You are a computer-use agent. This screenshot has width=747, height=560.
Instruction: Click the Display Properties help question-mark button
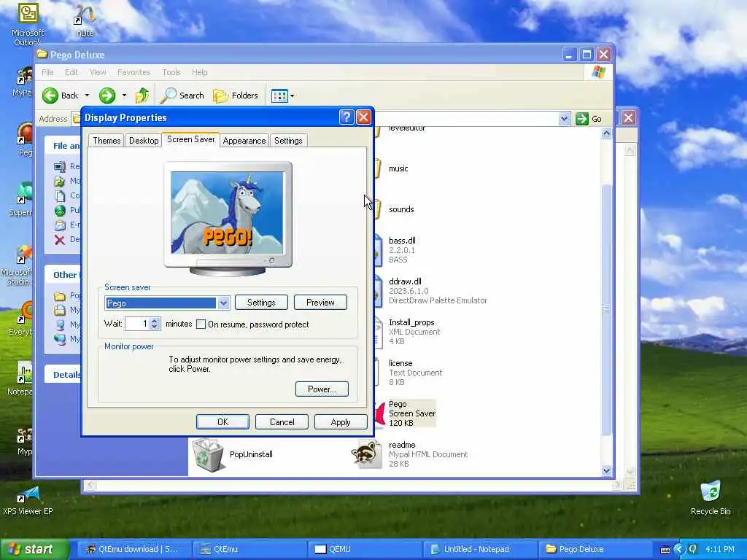pos(347,117)
